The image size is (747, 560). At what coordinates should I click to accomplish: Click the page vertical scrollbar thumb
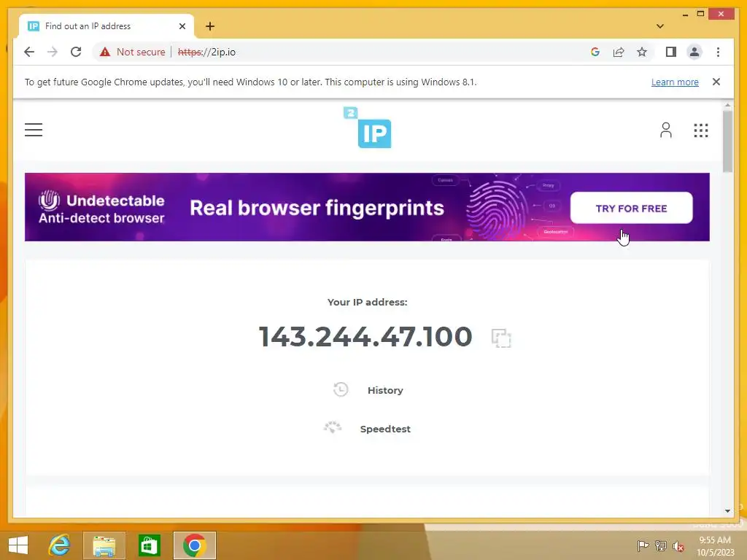pos(727,141)
